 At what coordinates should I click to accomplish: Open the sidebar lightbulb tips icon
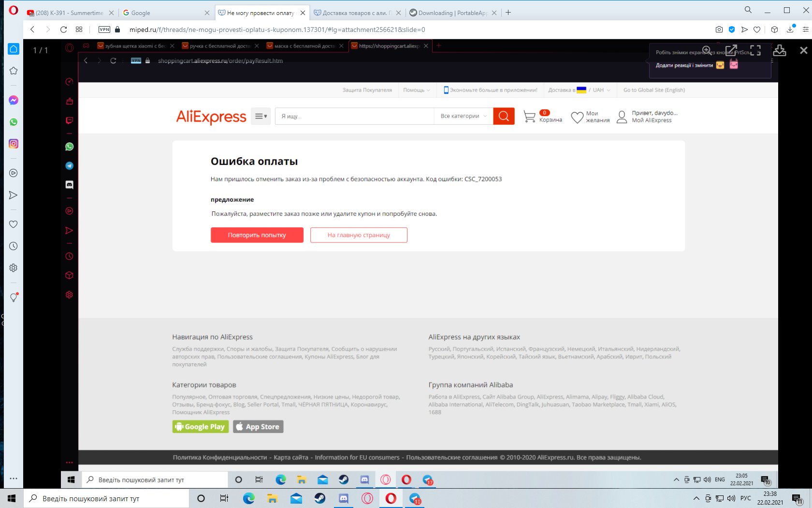click(14, 298)
